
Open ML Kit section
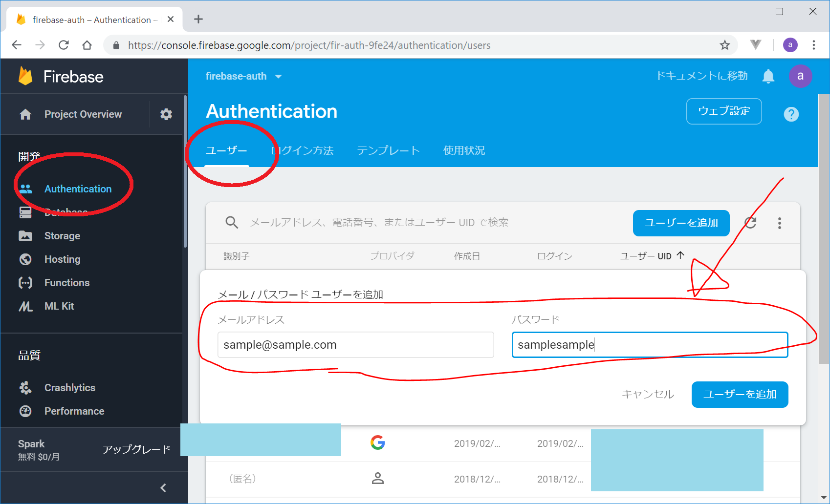59,306
